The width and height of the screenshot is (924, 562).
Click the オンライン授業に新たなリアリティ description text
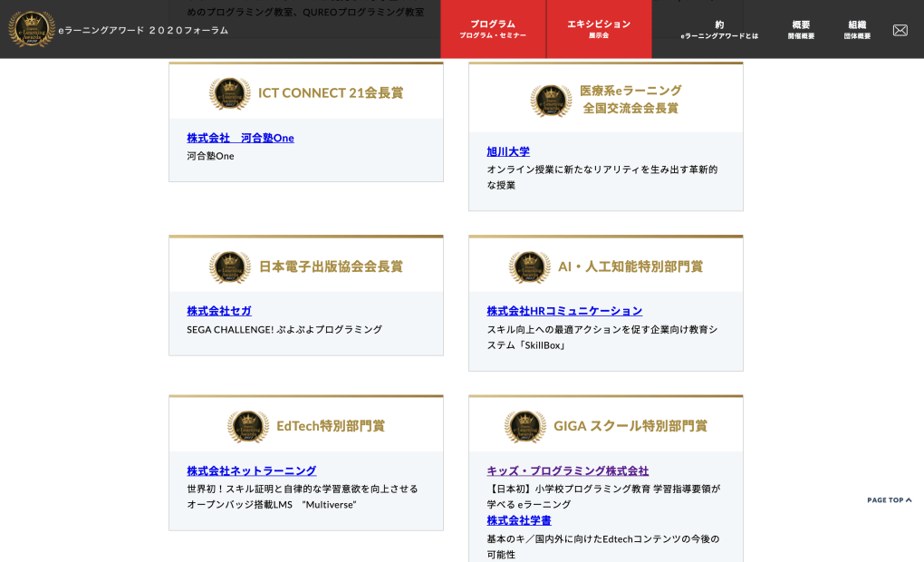click(x=602, y=178)
